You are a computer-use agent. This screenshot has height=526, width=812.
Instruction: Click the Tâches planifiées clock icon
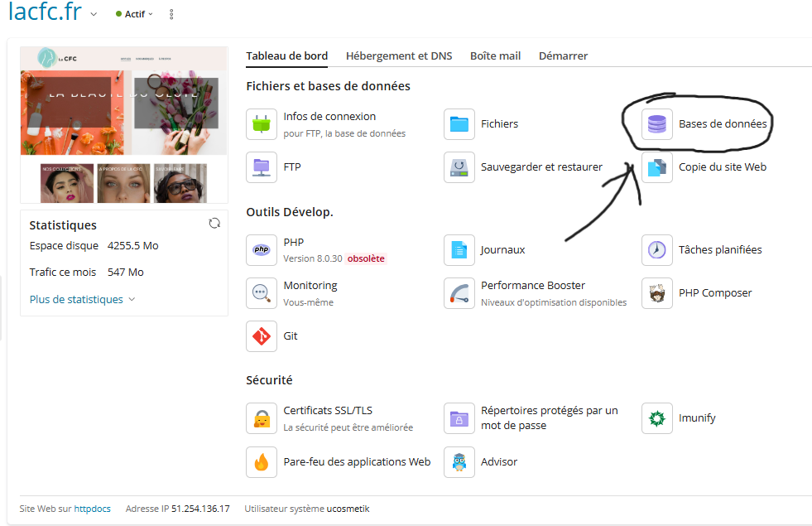[657, 250]
